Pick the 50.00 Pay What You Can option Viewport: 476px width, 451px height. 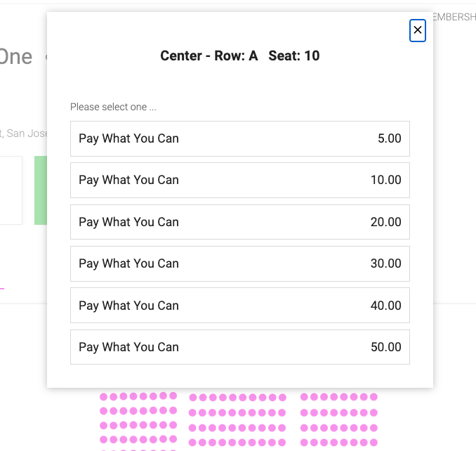tap(240, 347)
